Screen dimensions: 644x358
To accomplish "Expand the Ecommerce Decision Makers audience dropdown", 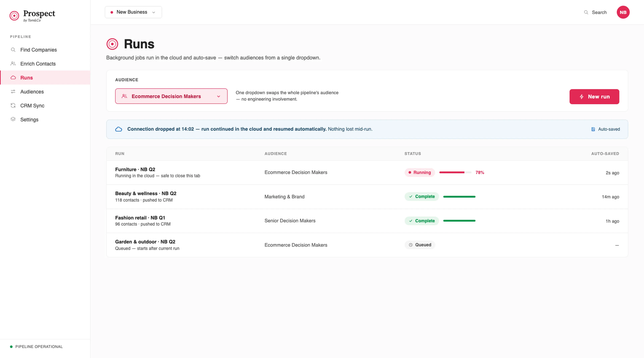I will coord(171,96).
